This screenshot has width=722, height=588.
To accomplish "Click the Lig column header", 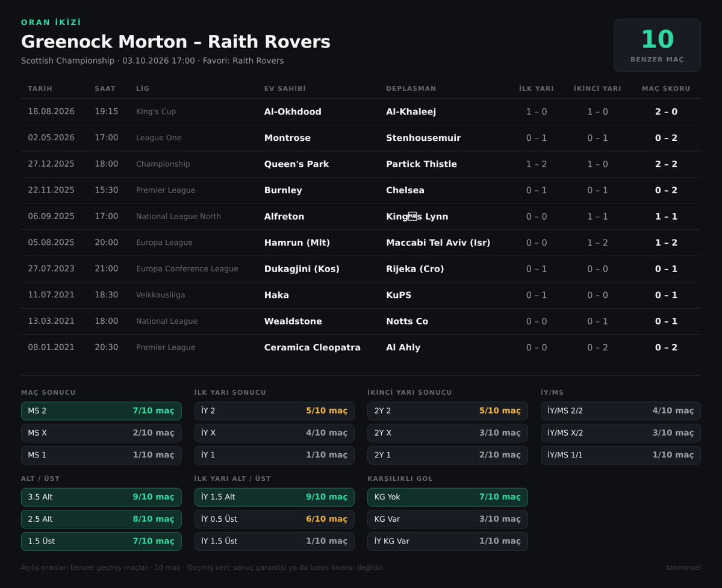I will (143, 88).
